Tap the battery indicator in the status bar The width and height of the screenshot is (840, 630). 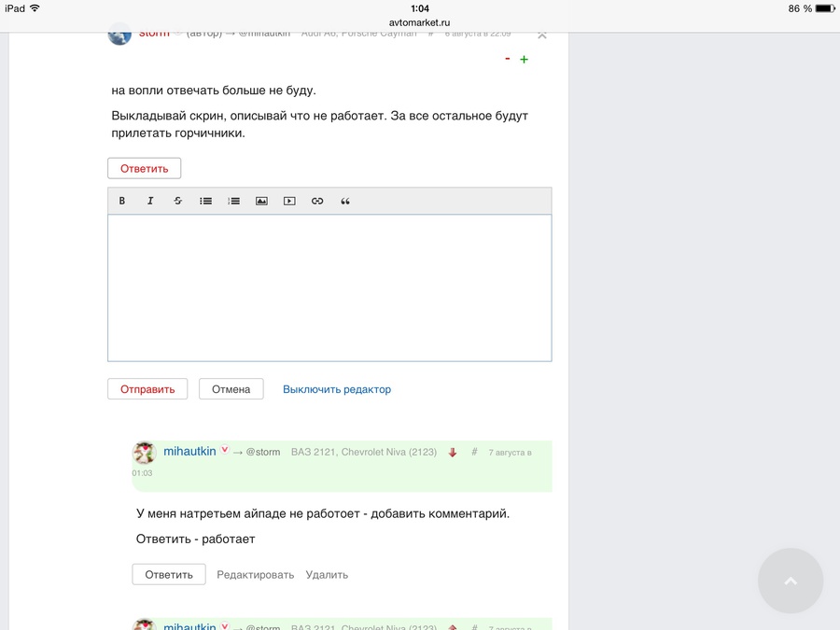click(825, 8)
